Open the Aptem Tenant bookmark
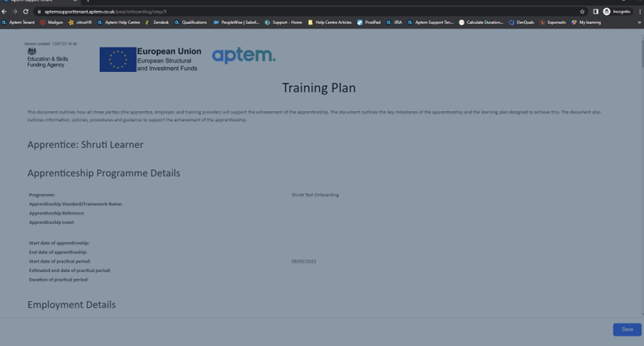The width and height of the screenshot is (644, 346). coord(18,23)
